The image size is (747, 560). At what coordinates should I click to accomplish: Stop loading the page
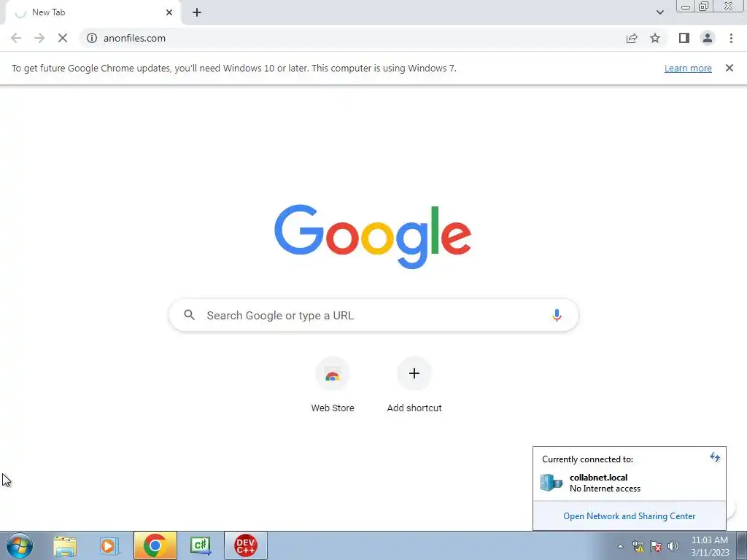click(63, 38)
